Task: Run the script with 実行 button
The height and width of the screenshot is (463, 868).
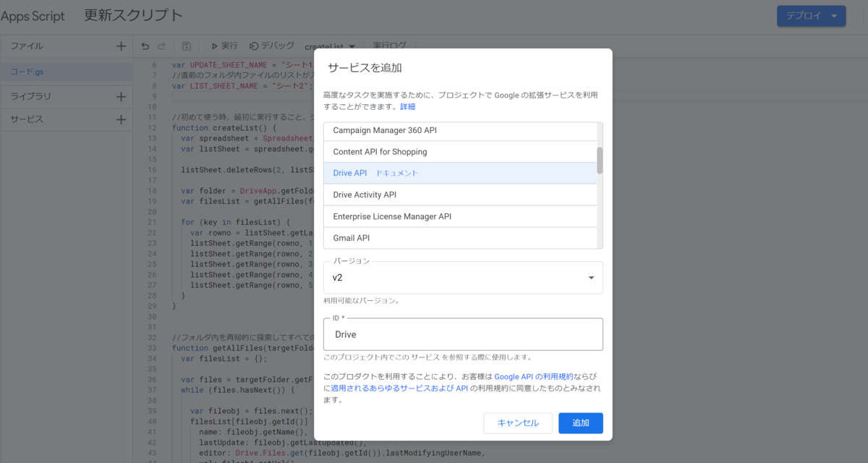Action: pos(224,46)
